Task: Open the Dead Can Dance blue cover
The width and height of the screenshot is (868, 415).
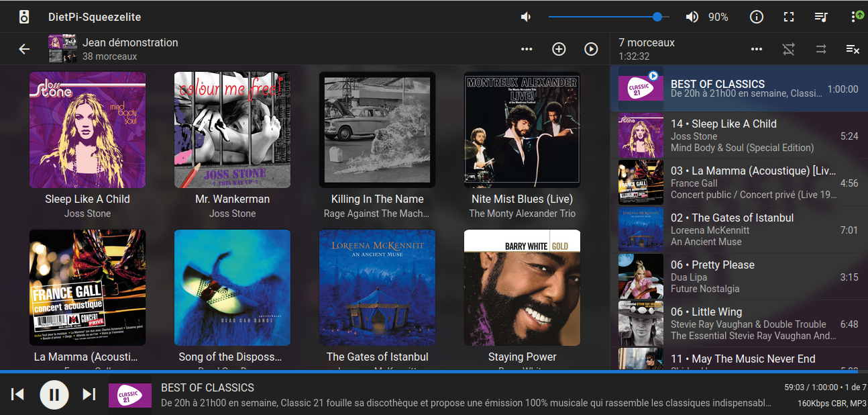Action: tap(232, 287)
